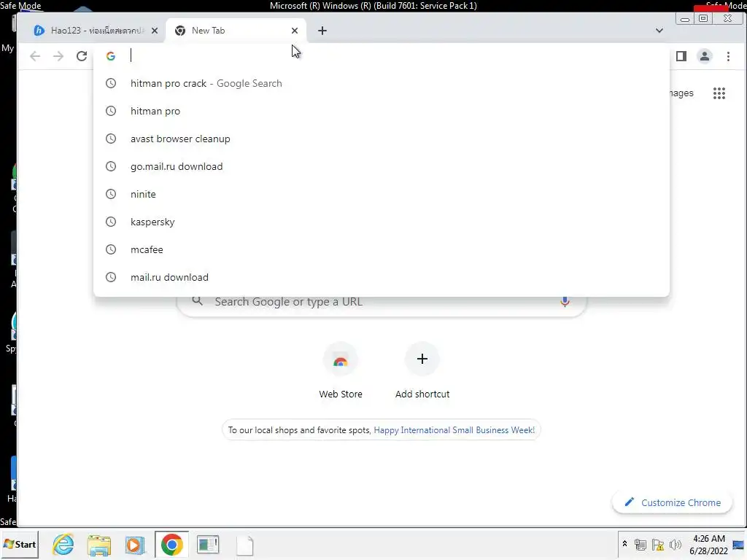Open the Chrome three-dot menu
The height and width of the screenshot is (560, 747).
point(728,56)
